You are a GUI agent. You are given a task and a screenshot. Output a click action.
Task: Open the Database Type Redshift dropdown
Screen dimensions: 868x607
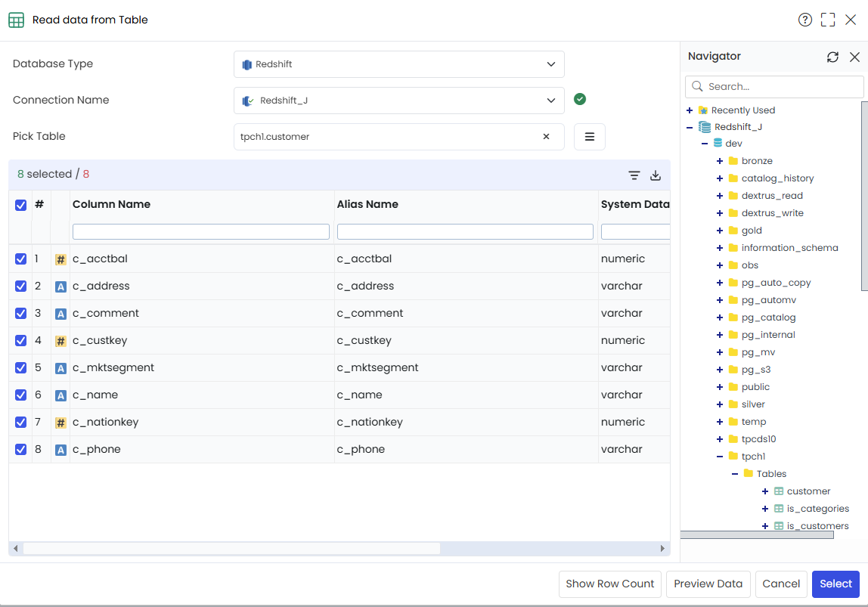pos(398,64)
